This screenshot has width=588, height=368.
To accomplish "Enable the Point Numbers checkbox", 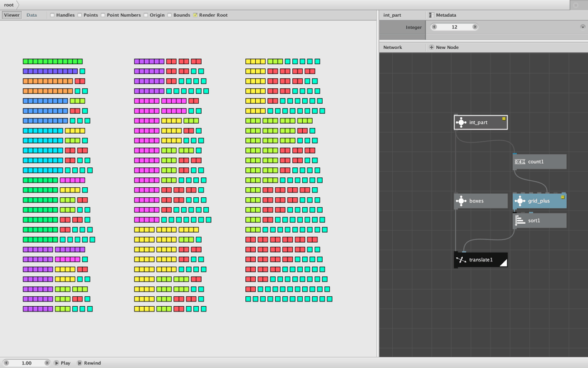I will pyautogui.click(x=103, y=15).
